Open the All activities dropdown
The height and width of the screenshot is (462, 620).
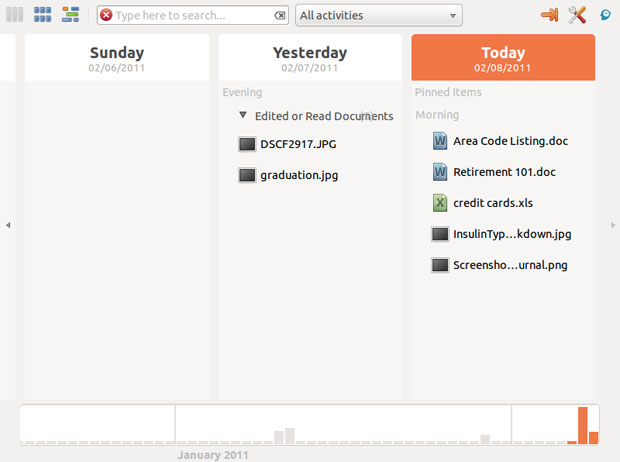click(x=379, y=16)
